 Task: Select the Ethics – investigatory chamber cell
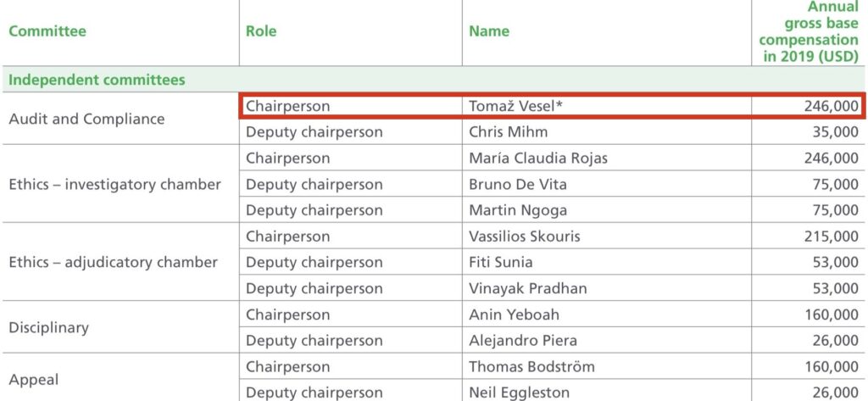pos(114,185)
